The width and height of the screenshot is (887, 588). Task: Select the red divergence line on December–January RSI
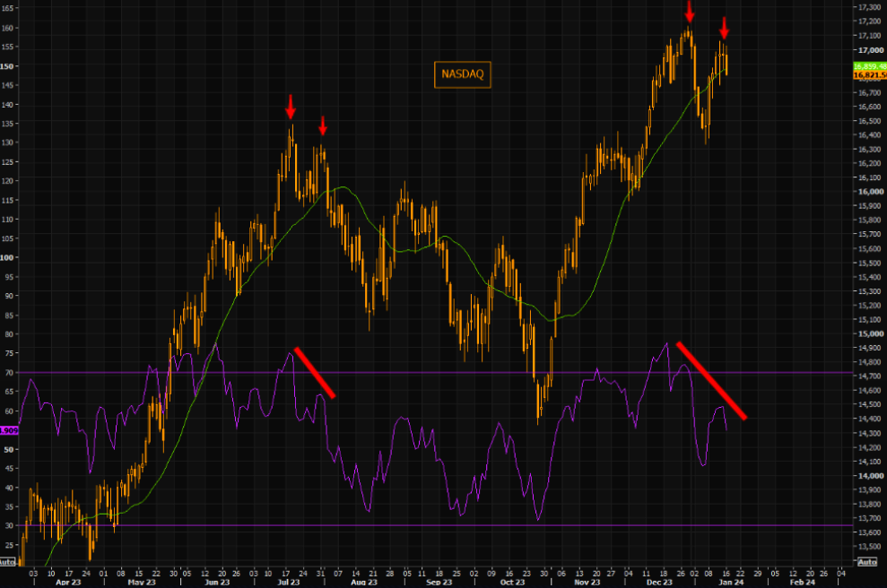point(711,381)
